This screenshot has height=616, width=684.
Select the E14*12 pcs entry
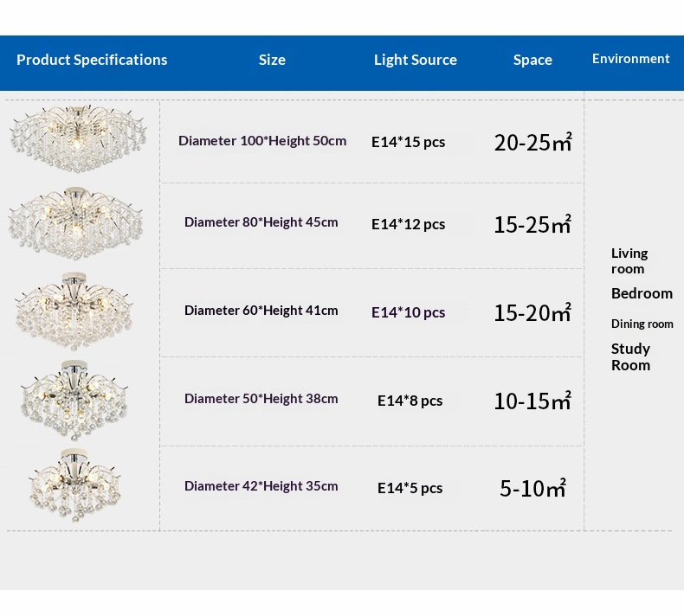point(409,224)
